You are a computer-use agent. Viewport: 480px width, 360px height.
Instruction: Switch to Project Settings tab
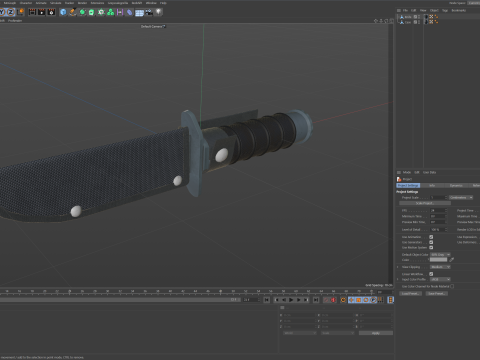[408, 185]
